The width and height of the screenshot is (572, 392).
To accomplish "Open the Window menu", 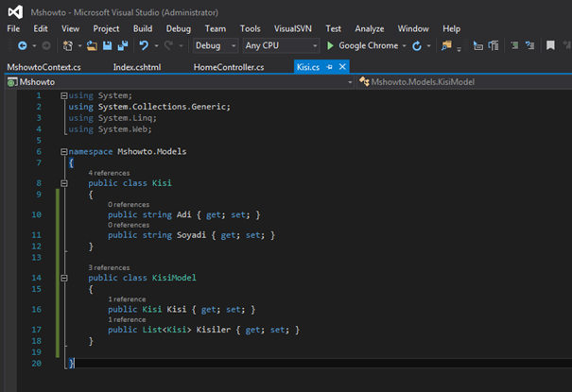I will pyautogui.click(x=413, y=28).
